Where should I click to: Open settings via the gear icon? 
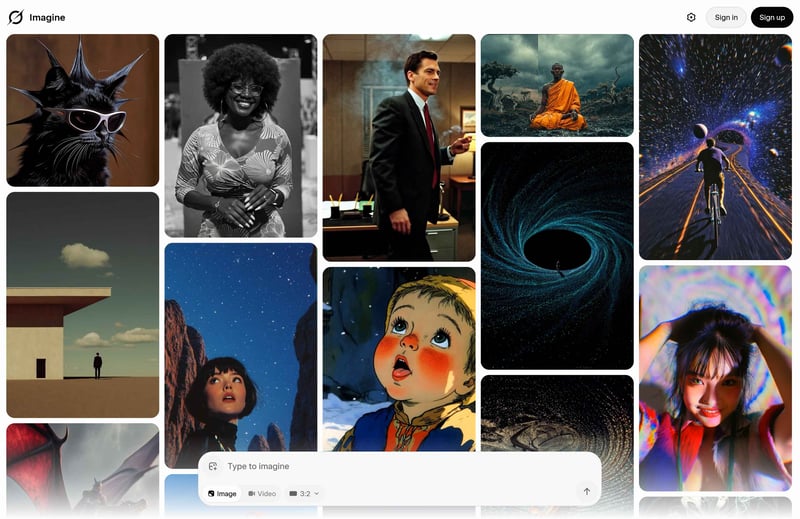pyautogui.click(x=691, y=17)
